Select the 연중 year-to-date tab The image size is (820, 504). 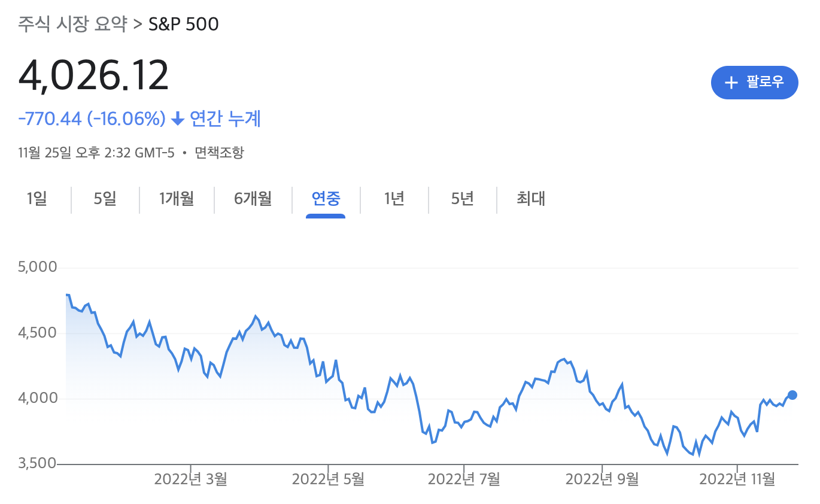click(326, 199)
